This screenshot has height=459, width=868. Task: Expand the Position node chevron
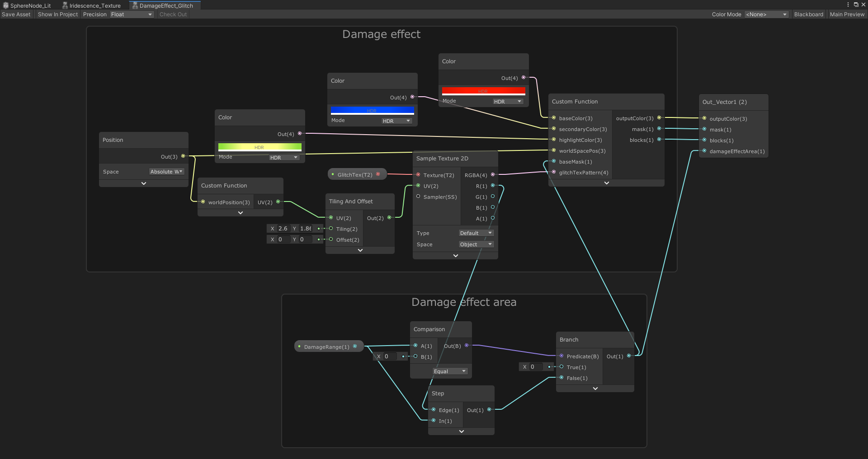tap(144, 183)
